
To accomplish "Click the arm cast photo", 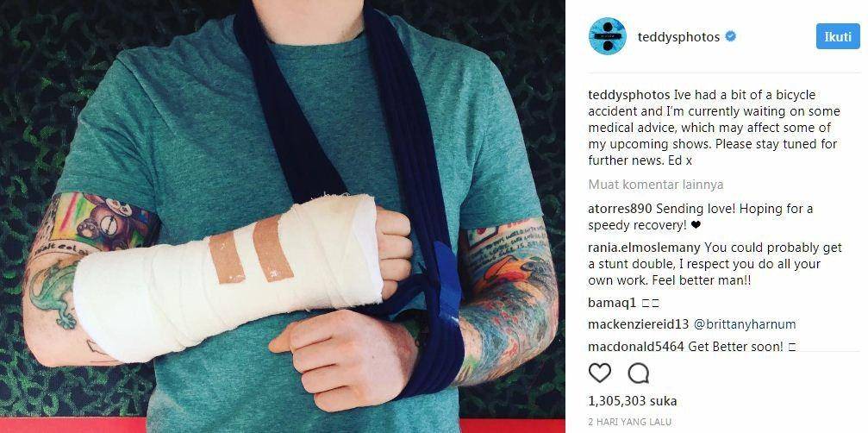I will coord(283,216).
